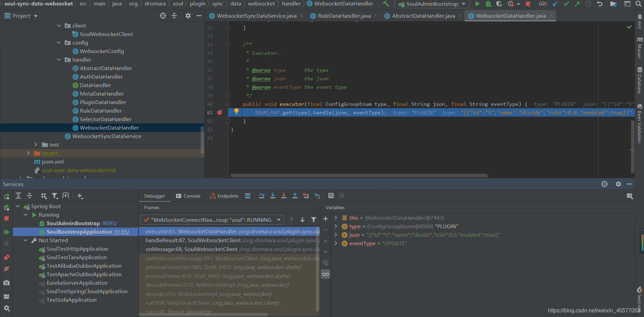
Task: Mute breakpoints in Services sidebar
Action: [x=6, y=269]
